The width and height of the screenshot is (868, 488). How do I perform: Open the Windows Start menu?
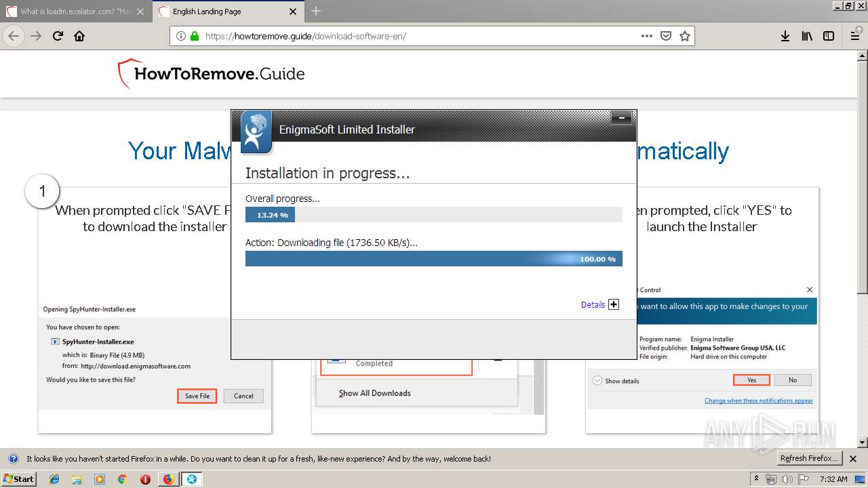pyautogui.click(x=18, y=479)
